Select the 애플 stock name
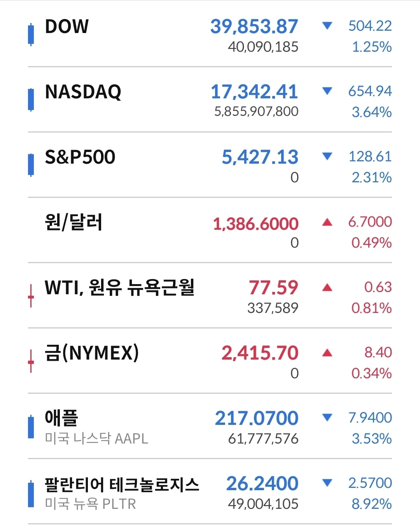420x531 pixels. point(61,418)
